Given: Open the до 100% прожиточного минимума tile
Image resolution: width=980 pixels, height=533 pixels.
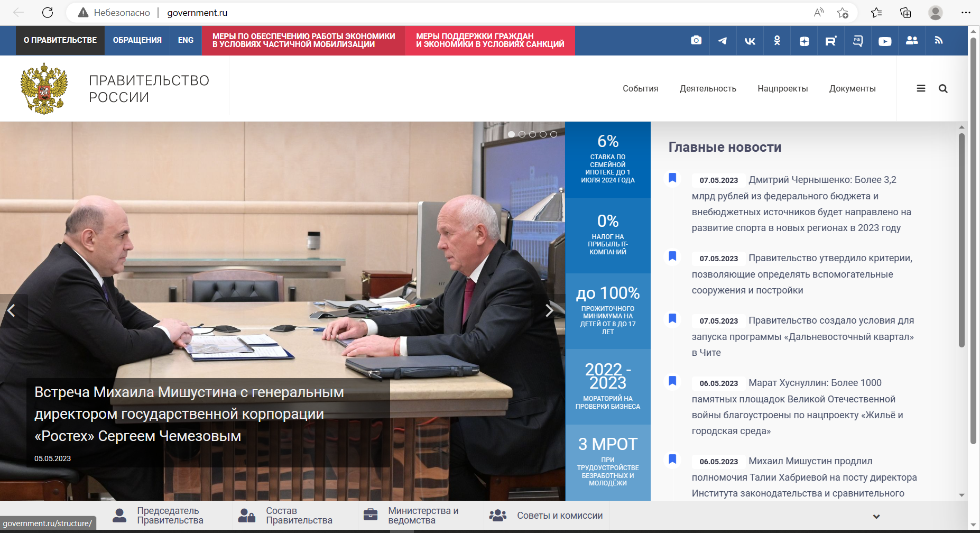Looking at the screenshot, I should click(x=608, y=311).
